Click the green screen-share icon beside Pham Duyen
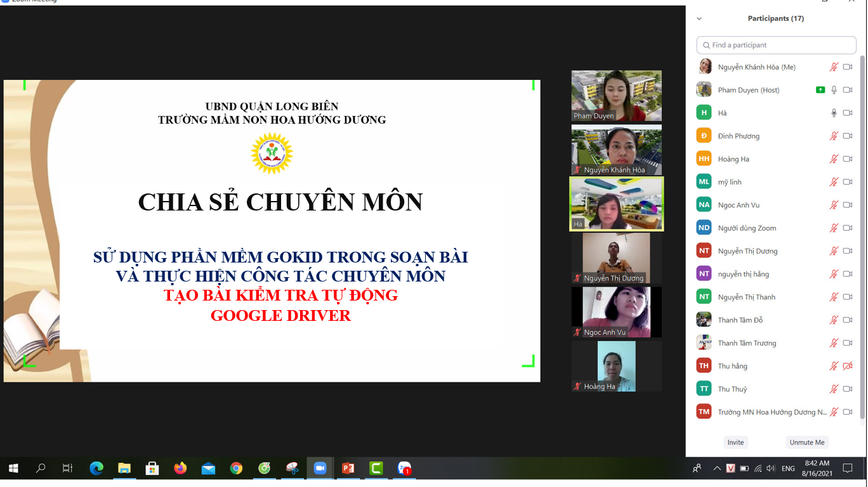The height and width of the screenshot is (487, 868). click(x=820, y=90)
